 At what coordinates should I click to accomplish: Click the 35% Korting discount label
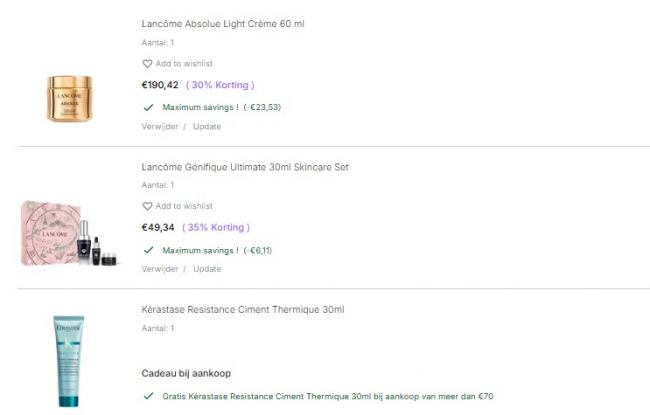click(216, 228)
